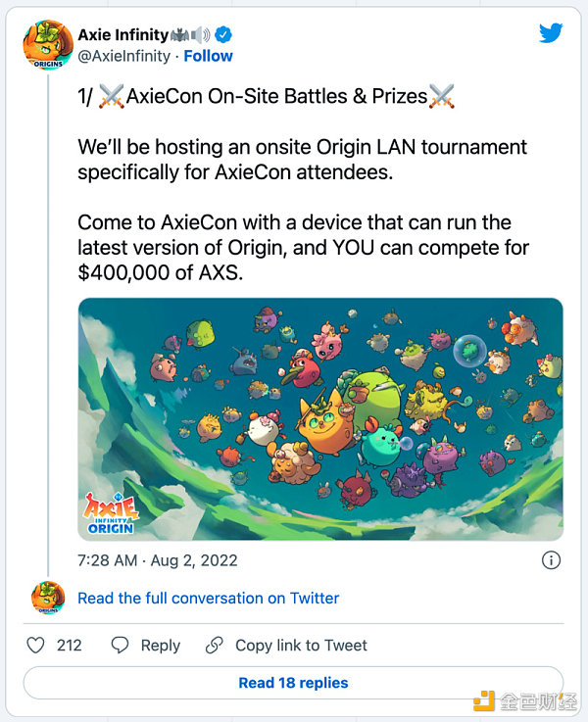The image size is (588, 722).
Task: Click the blue verified badge
Action: (x=224, y=34)
